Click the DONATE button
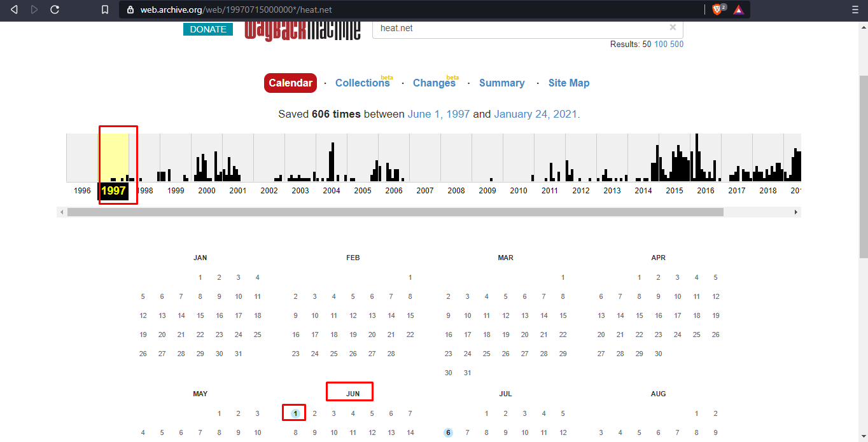 click(207, 29)
